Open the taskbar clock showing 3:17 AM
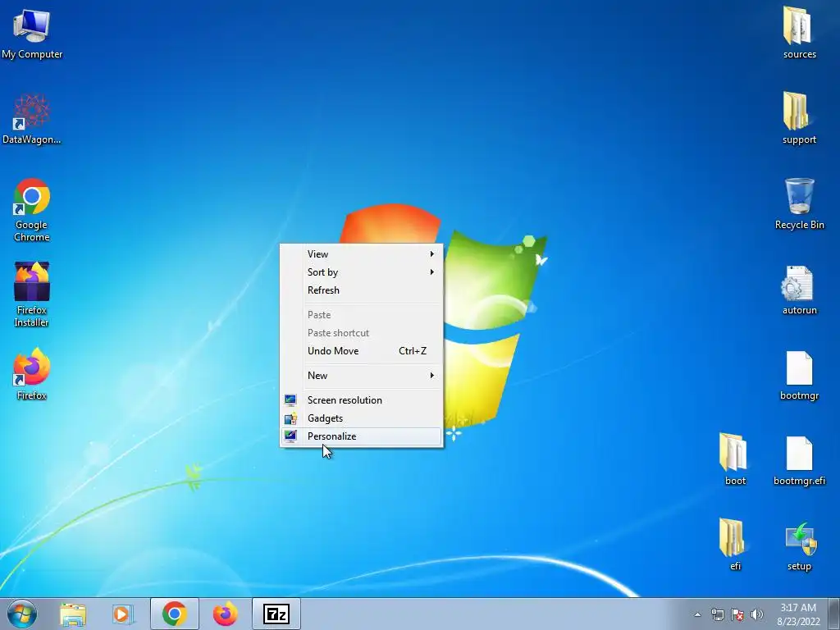Image resolution: width=840 pixels, height=630 pixels. 798,614
